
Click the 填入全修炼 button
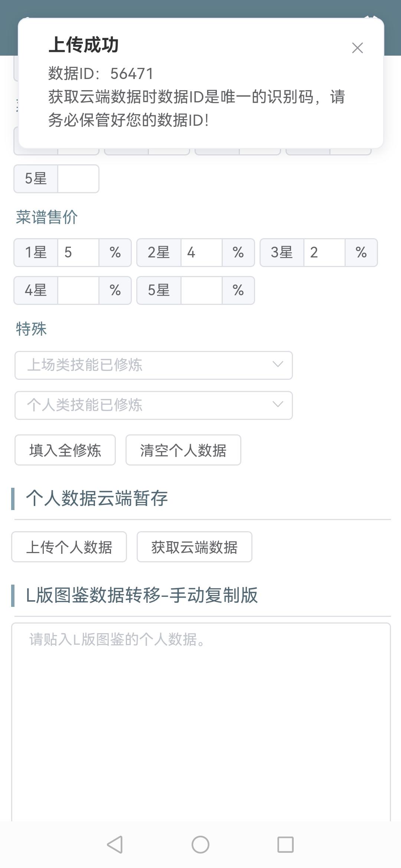click(x=65, y=450)
